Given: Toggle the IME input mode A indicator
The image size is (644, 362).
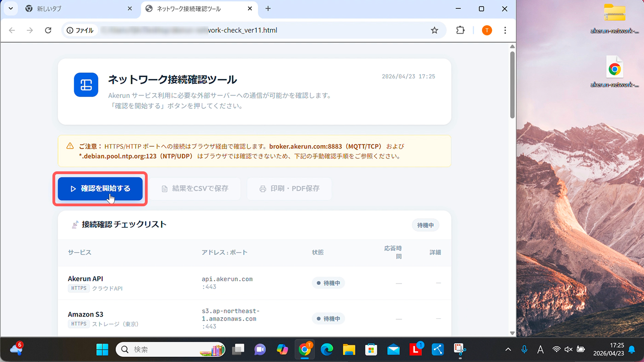Looking at the screenshot, I should (x=540, y=350).
